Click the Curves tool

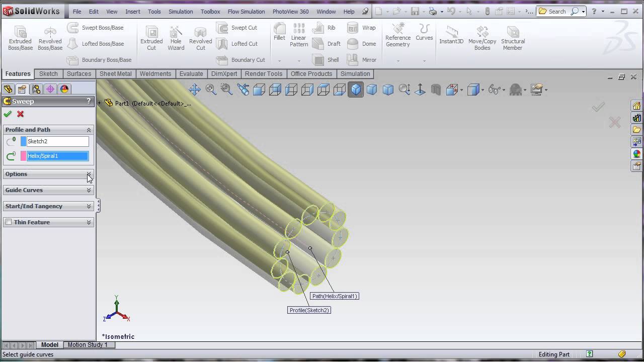(x=424, y=32)
